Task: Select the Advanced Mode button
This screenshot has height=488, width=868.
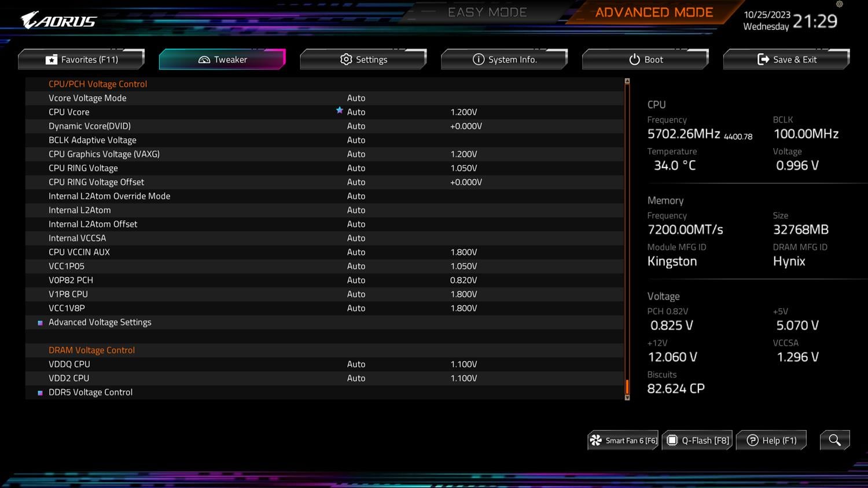Action: [654, 12]
